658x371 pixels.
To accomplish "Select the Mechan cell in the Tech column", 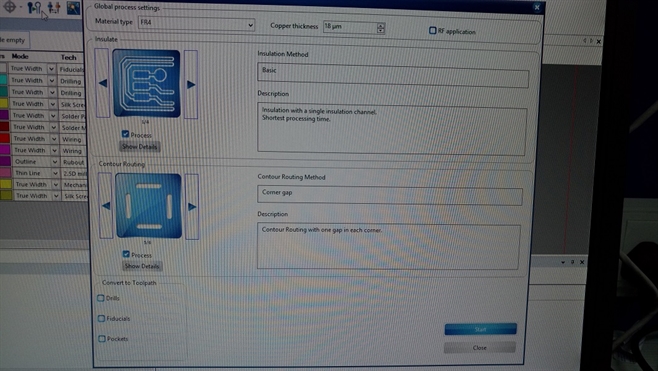I will tap(75, 185).
